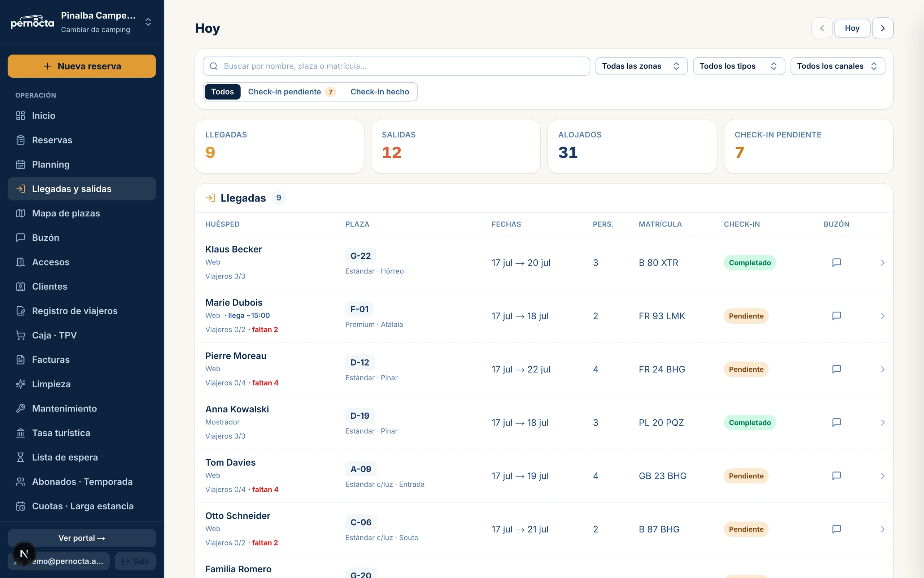Open the Buzón sidebar message icon
This screenshot has height=578, width=924.
point(21,238)
